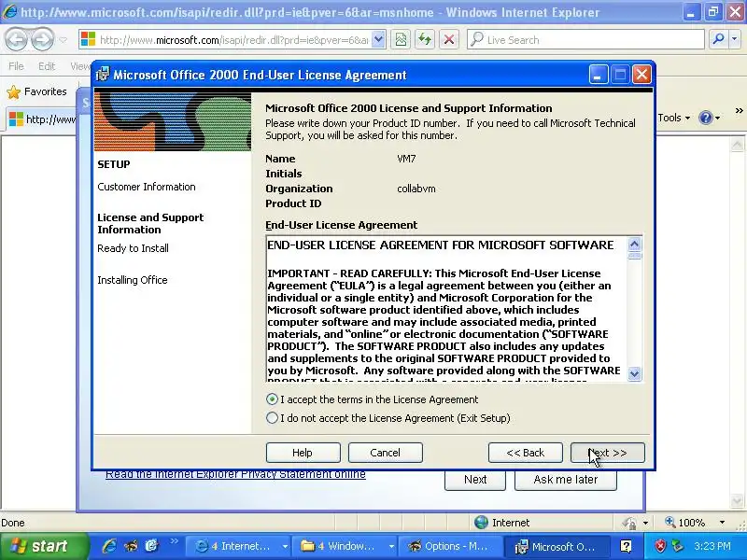
Task: Click second quick launch icon
Action: (x=131, y=546)
